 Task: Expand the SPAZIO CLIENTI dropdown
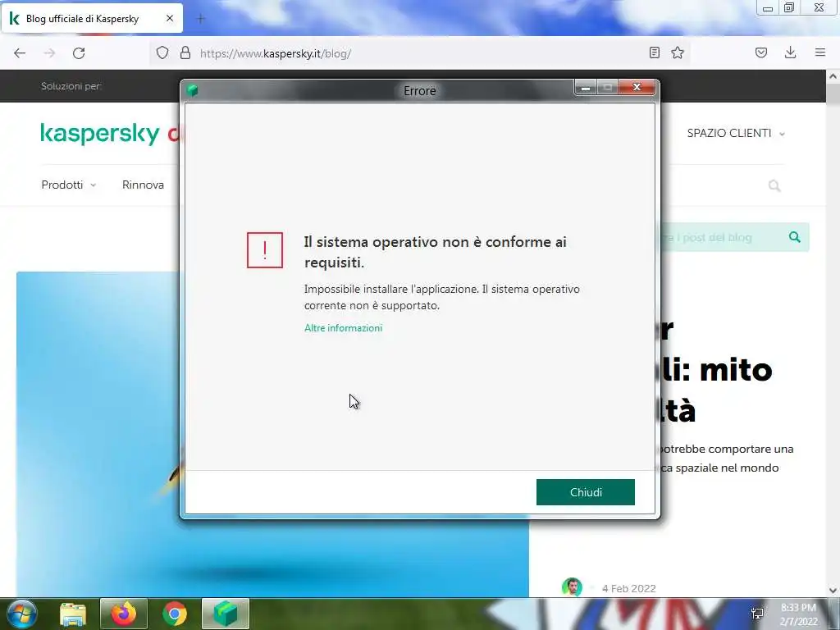tap(736, 133)
